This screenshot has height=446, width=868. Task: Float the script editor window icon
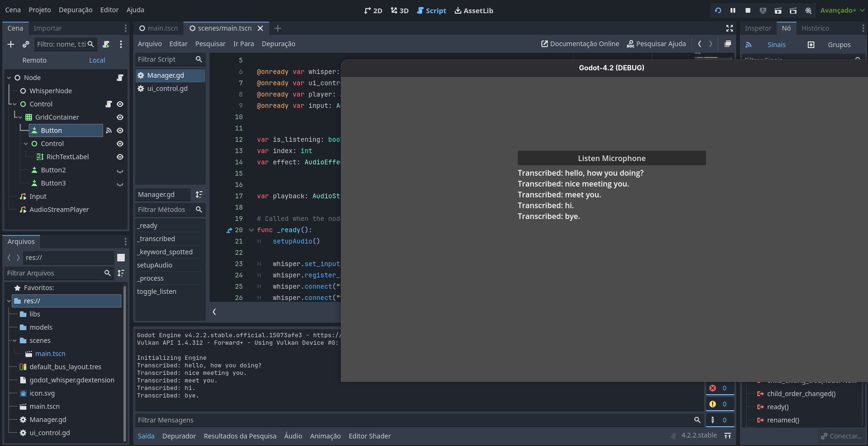point(728,44)
